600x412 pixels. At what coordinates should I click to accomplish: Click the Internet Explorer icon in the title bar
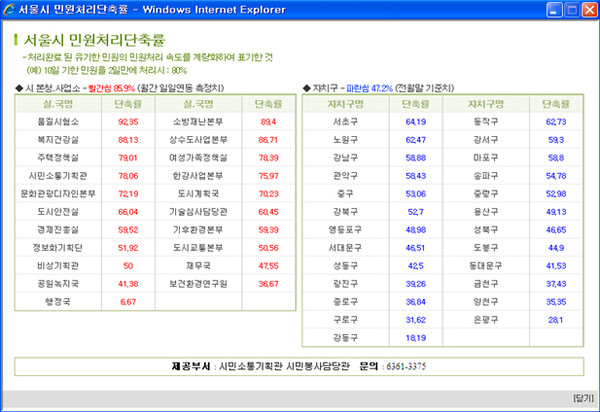(8, 9)
